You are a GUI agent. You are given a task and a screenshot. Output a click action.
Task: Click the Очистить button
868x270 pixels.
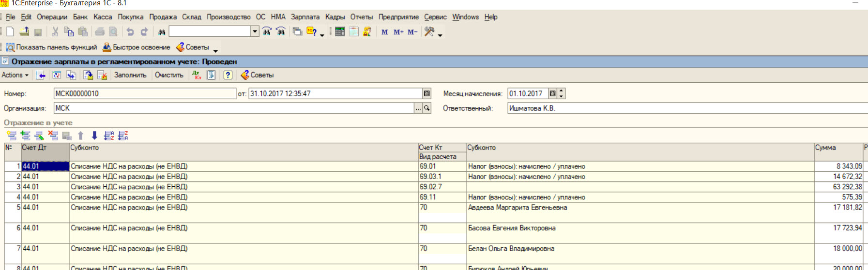pos(169,75)
